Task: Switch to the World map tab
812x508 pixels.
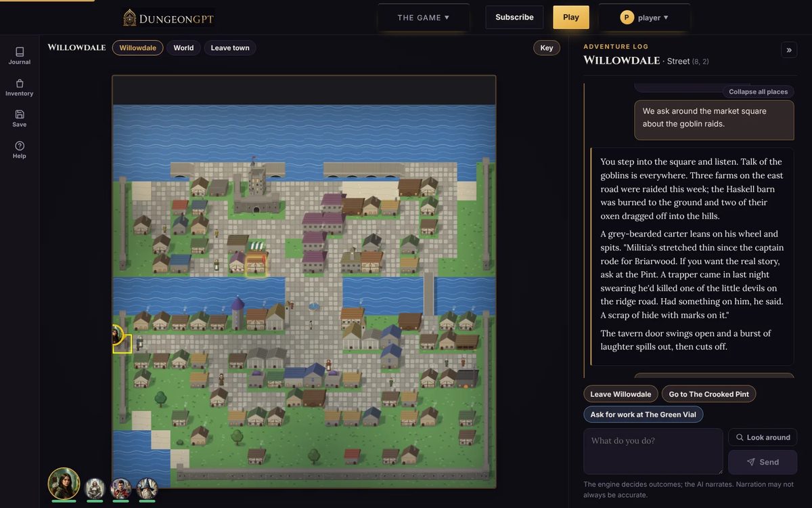Action: 183,48
